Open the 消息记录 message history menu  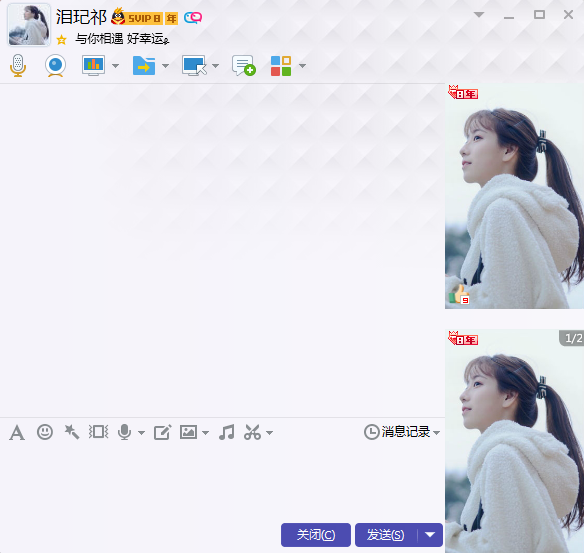pyautogui.click(x=402, y=432)
